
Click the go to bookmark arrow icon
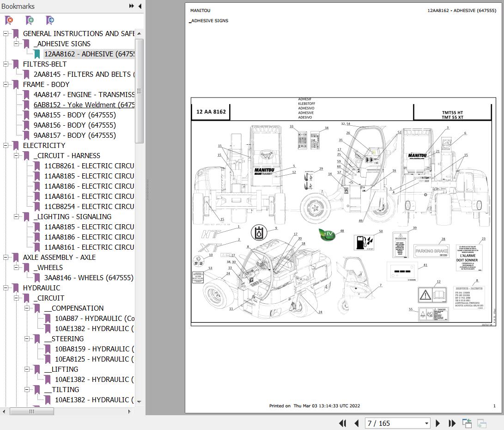pyautogui.click(x=50, y=20)
